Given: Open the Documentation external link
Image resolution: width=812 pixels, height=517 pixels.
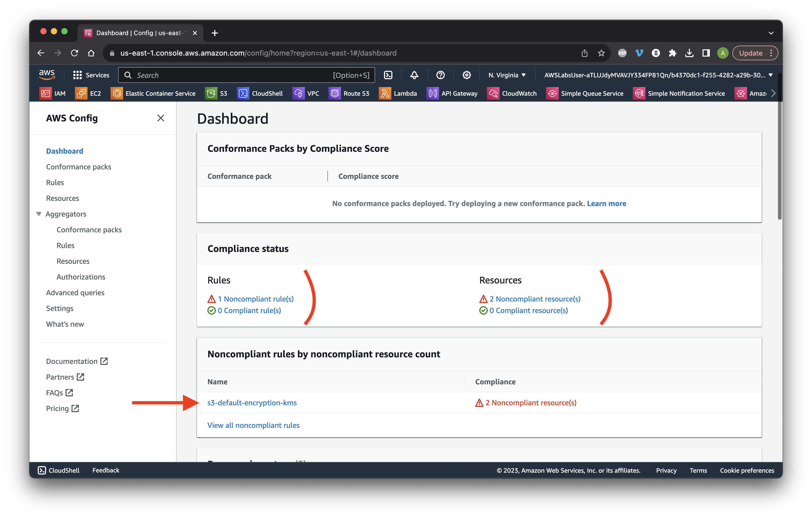Looking at the screenshot, I should click(77, 362).
